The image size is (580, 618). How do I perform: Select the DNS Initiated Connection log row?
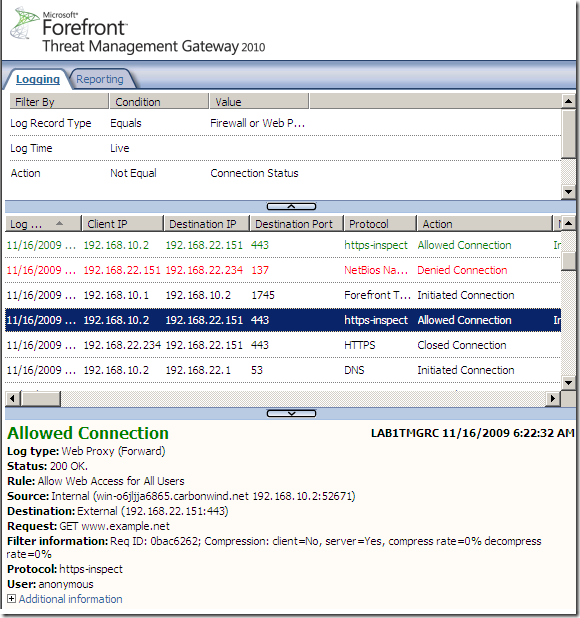pos(283,370)
